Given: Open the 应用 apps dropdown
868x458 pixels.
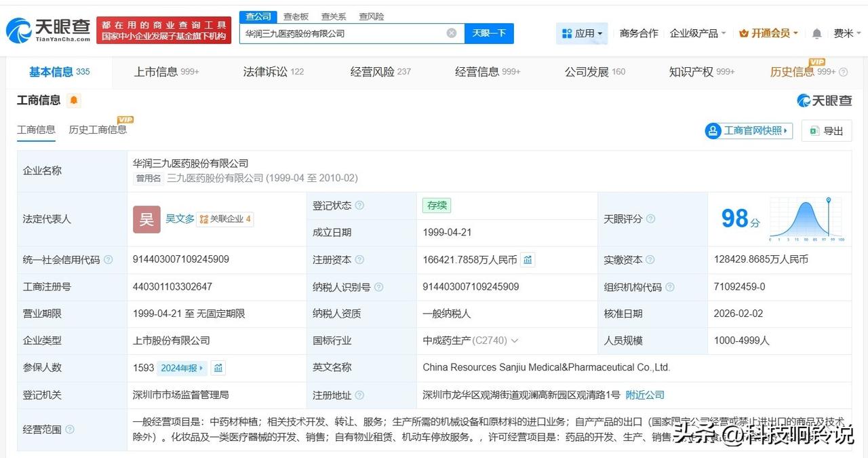Looking at the screenshot, I should pyautogui.click(x=582, y=33).
